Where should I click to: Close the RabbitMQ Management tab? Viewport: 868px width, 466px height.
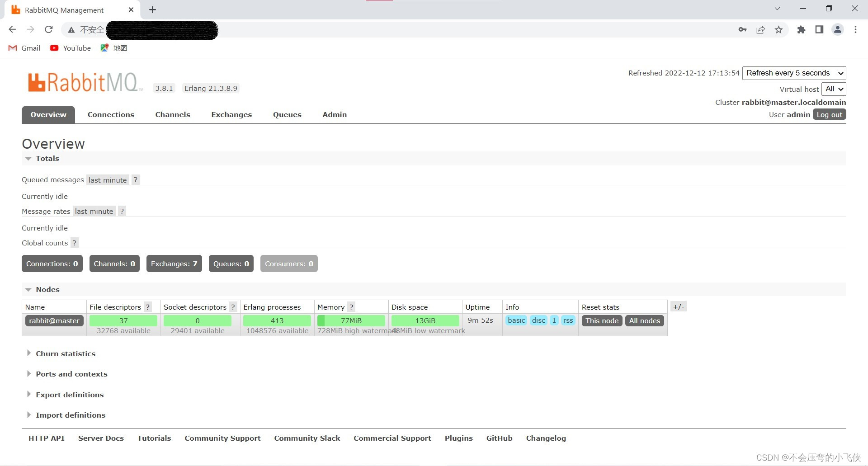pos(131,9)
